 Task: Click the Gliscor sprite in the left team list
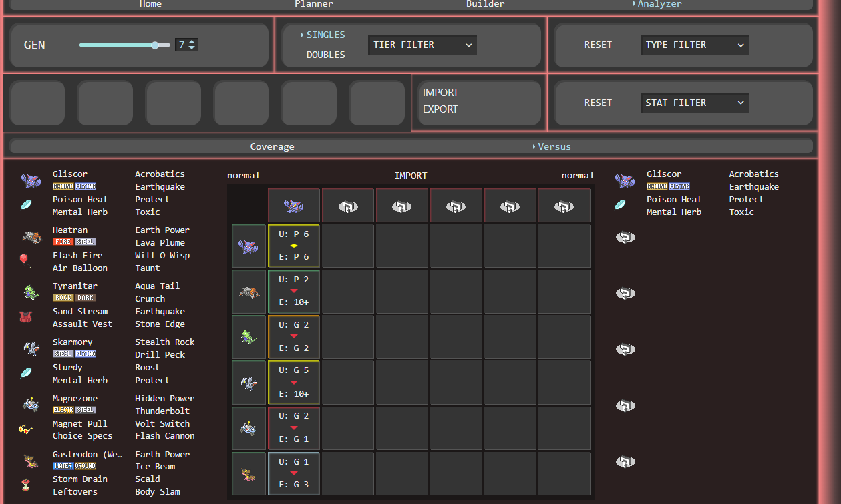pos(31,180)
